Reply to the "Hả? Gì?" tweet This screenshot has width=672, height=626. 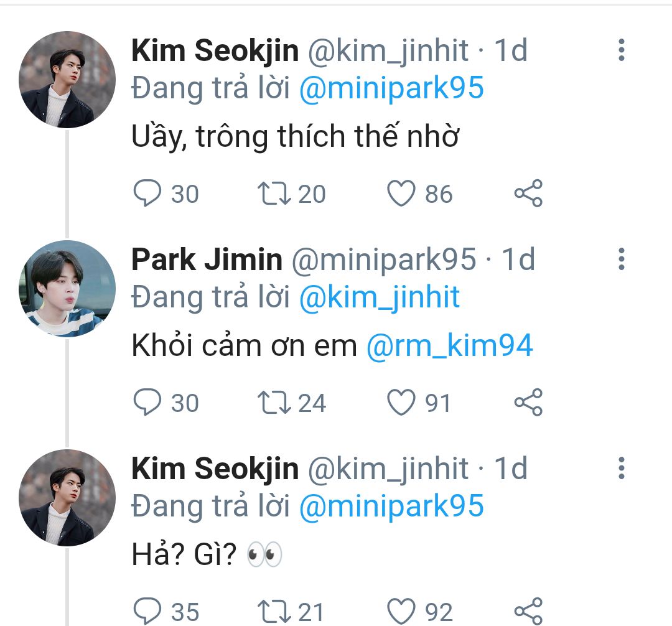[147, 611]
